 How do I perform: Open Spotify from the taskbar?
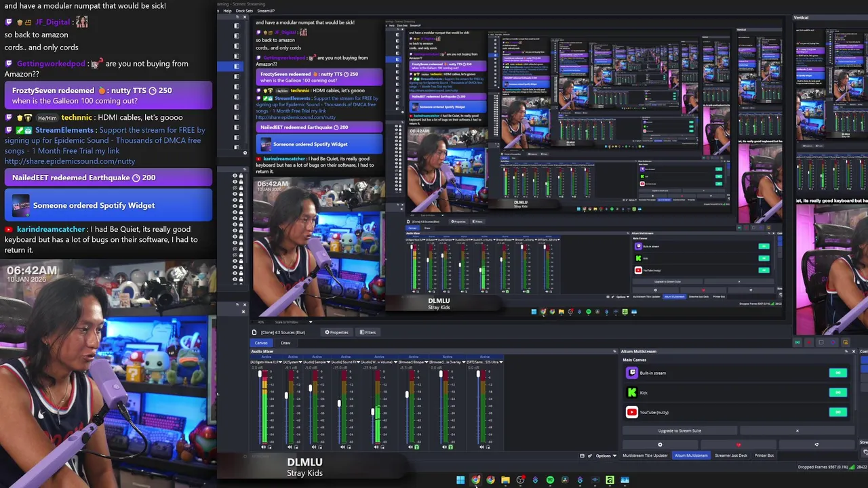[x=550, y=480]
